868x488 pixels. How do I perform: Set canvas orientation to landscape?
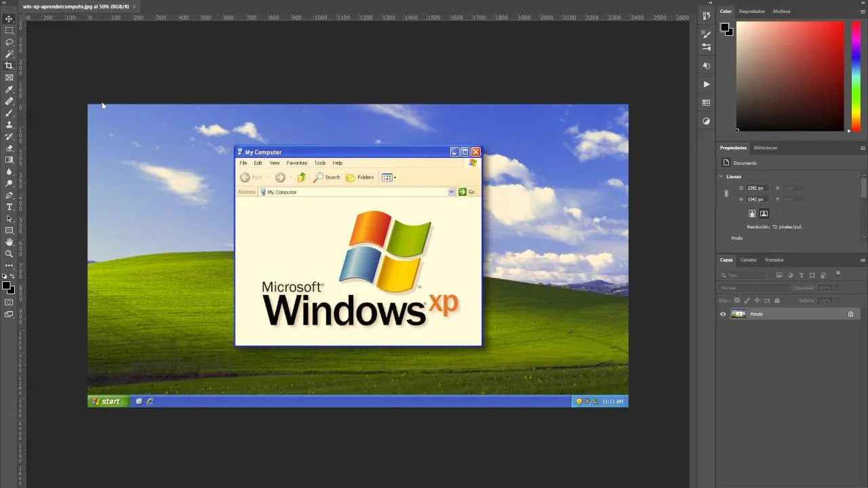point(764,213)
